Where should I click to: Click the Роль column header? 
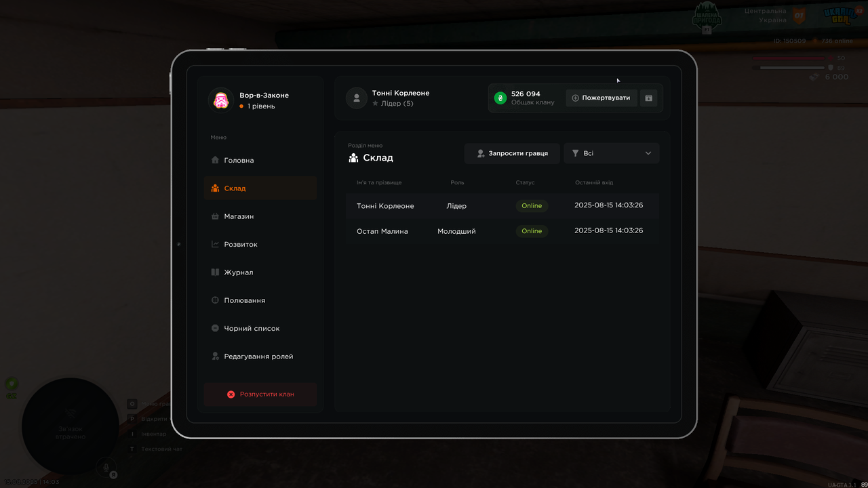tap(457, 183)
